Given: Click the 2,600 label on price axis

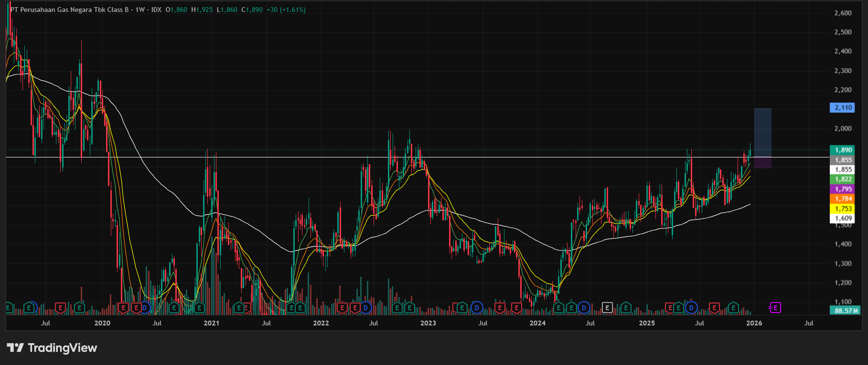Looking at the screenshot, I should pos(843,13).
